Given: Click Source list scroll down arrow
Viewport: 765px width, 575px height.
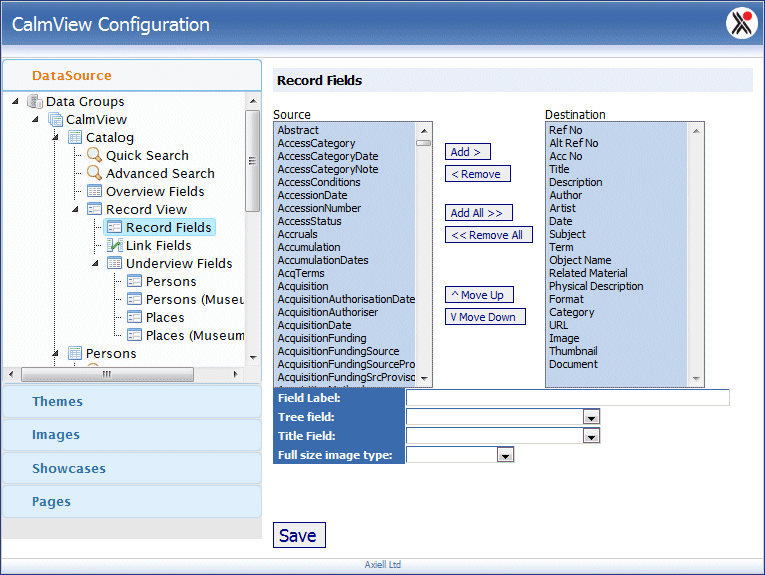Looking at the screenshot, I should (x=424, y=378).
